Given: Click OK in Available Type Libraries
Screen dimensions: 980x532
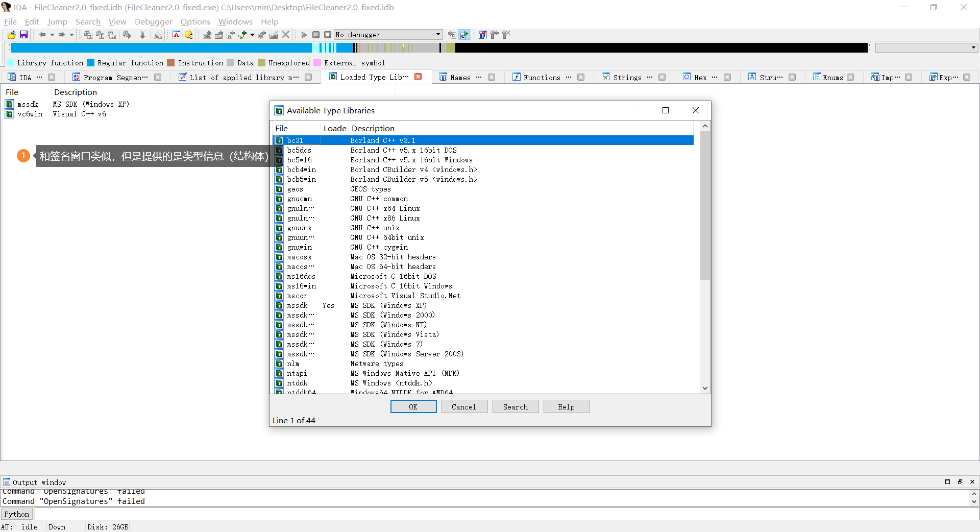Looking at the screenshot, I should (x=413, y=406).
